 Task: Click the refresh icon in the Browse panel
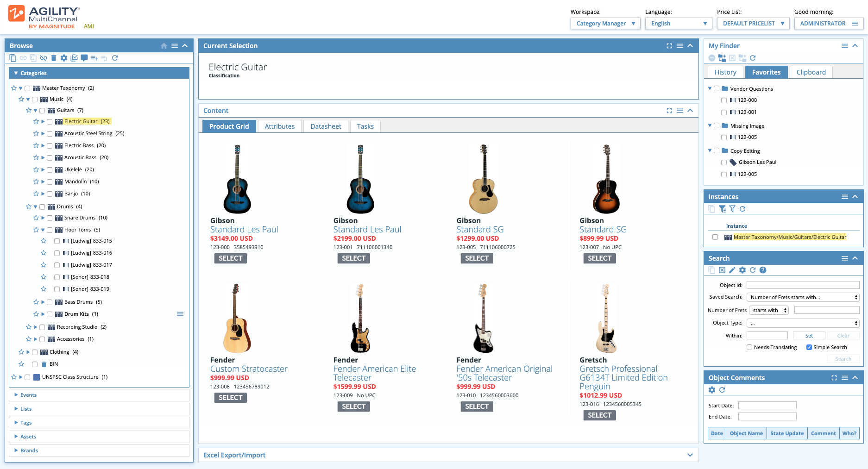pyautogui.click(x=115, y=58)
